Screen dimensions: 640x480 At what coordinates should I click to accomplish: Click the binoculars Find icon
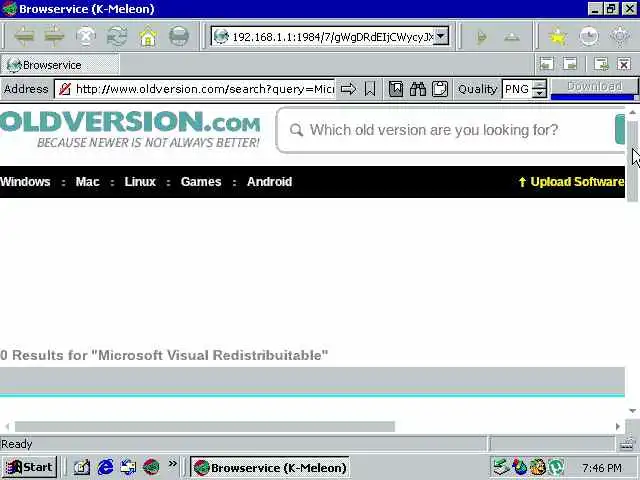418,89
